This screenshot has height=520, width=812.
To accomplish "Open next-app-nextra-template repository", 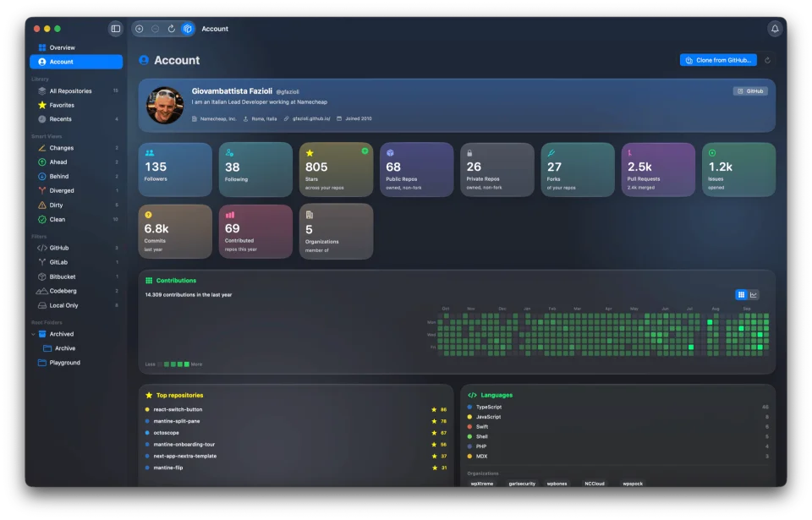I will (296, 457).
